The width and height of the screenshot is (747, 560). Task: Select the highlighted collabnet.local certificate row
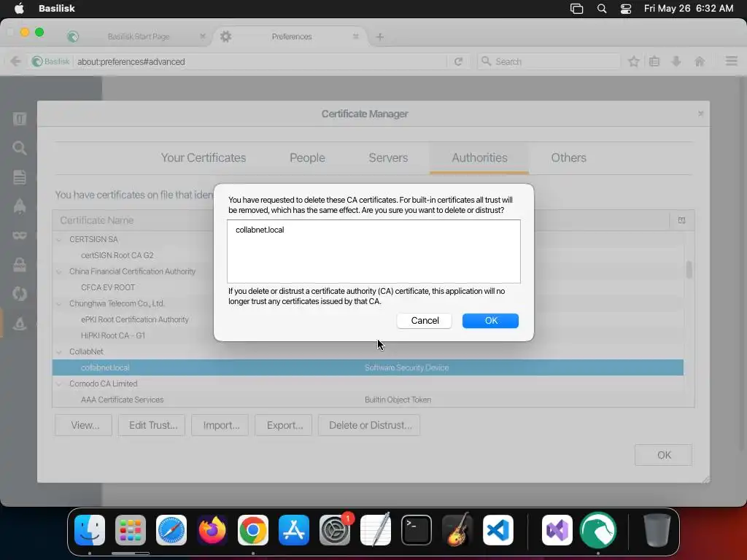(x=368, y=367)
